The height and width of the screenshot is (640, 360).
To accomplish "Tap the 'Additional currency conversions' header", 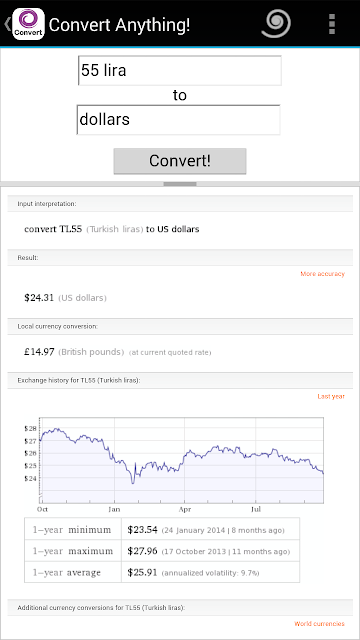I will tap(180, 607).
